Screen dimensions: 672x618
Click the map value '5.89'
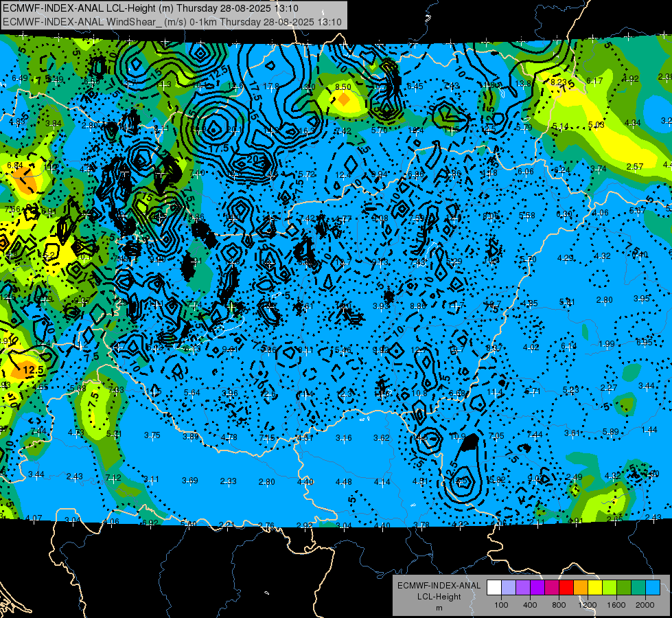[x=611, y=431]
